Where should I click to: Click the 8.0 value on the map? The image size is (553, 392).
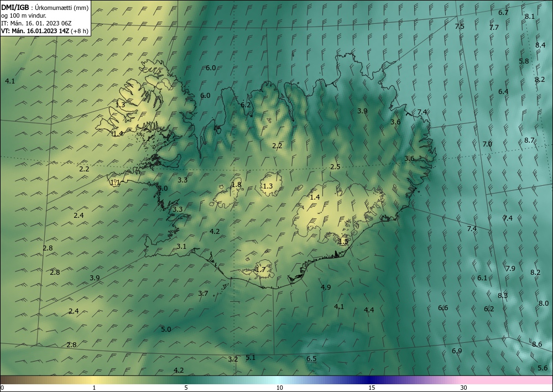pyautogui.click(x=544, y=303)
